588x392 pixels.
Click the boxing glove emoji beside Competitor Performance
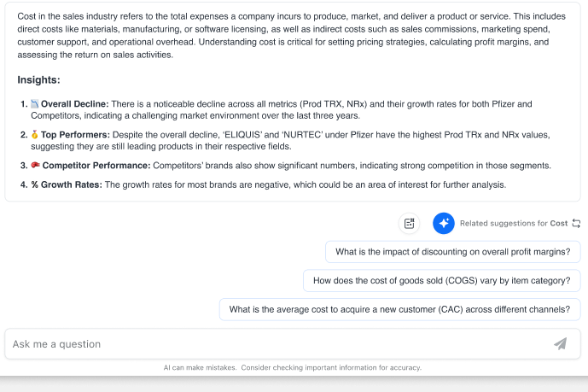coord(35,166)
